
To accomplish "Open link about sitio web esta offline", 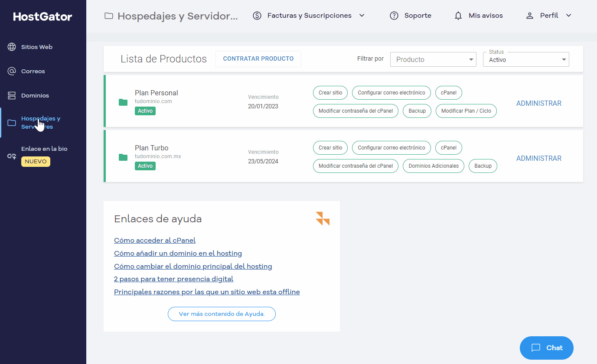I will 207,292.
